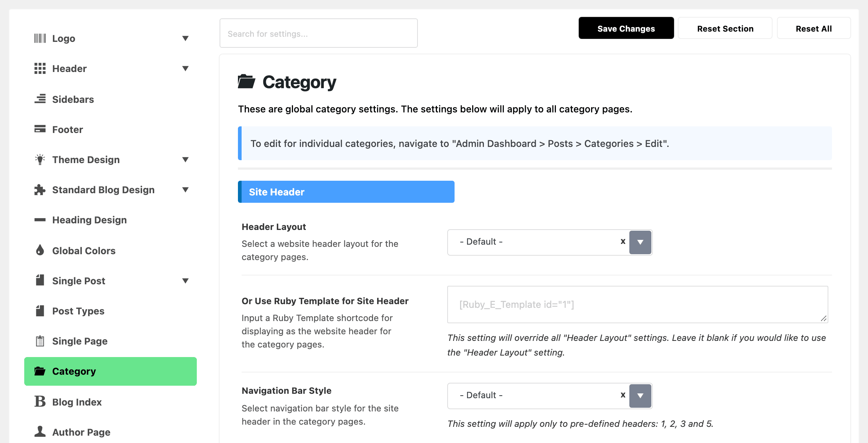Image resolution: width=868 pixels, height=443 pixels.
Task: Expand the Logo menu arrow
Action: (x=185, y=38)
